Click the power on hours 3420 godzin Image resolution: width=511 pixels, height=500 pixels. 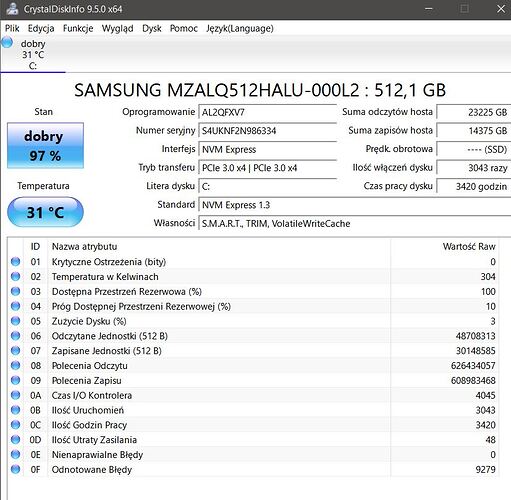(474, 186)
